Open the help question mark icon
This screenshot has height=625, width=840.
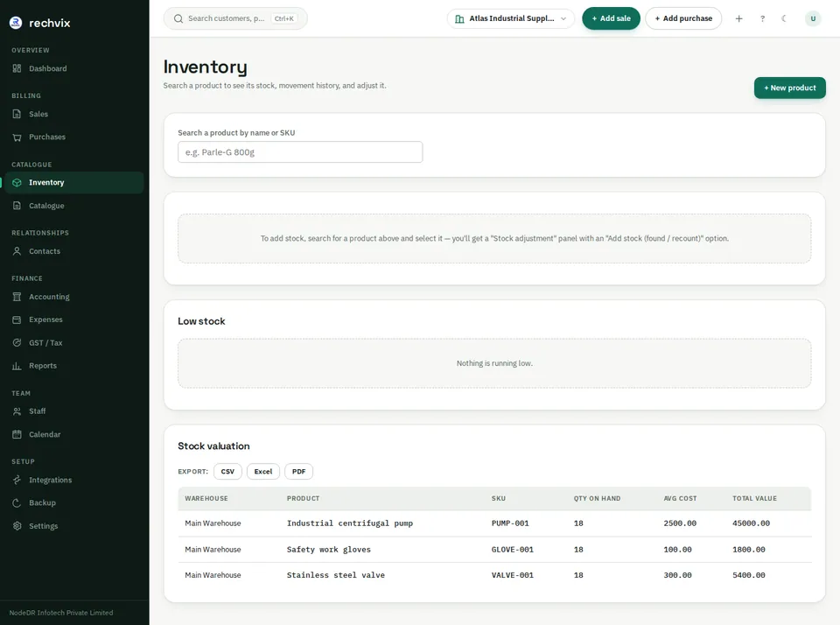(x=762, y=18)
